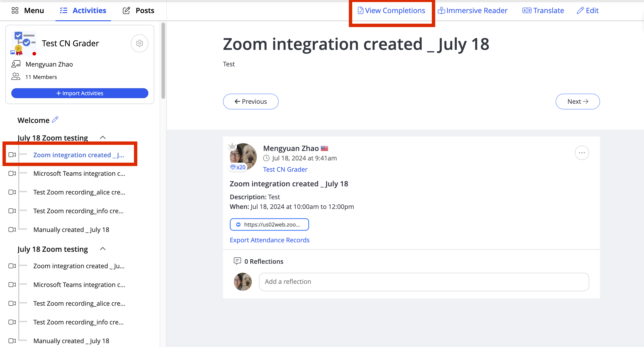Image resolution: width=644 pixels, height=347 pixels.
Task: Open second Zoom integration created activity
Action: click(79, 266)
